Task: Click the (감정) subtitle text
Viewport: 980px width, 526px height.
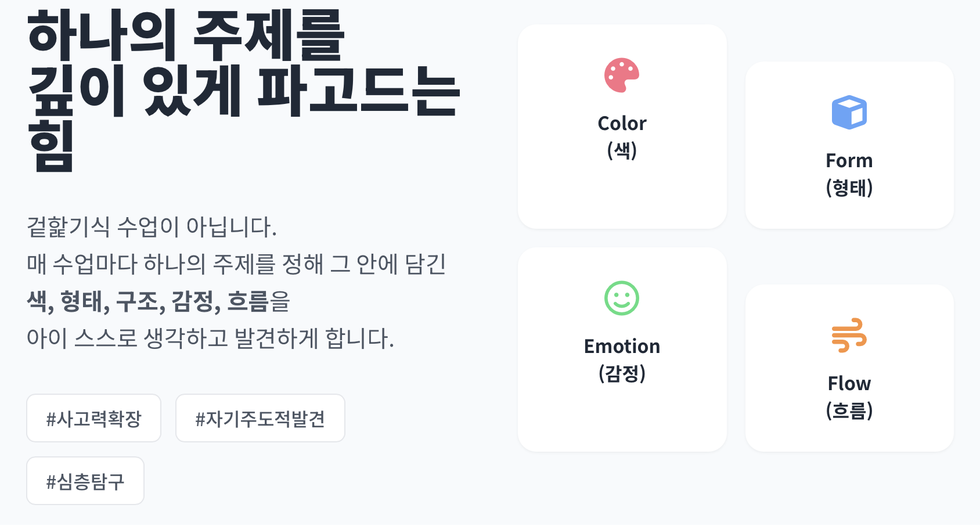Action: 622,373
